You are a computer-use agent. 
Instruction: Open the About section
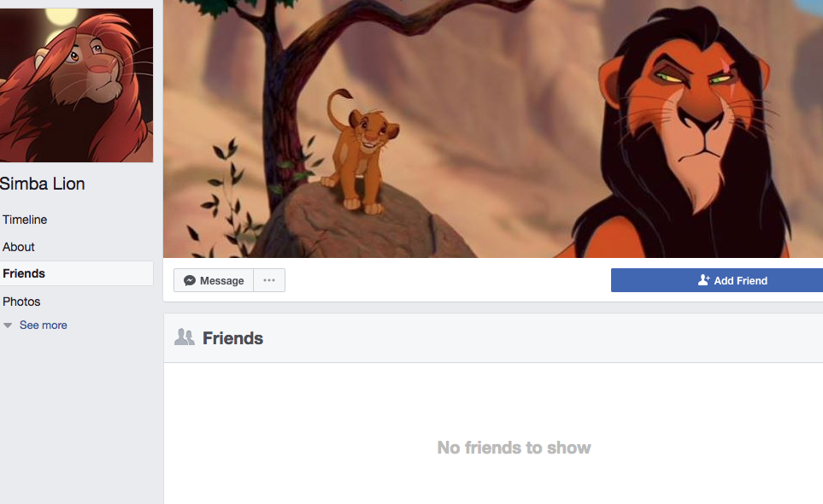pyautogui.click(x=18, y=247)
